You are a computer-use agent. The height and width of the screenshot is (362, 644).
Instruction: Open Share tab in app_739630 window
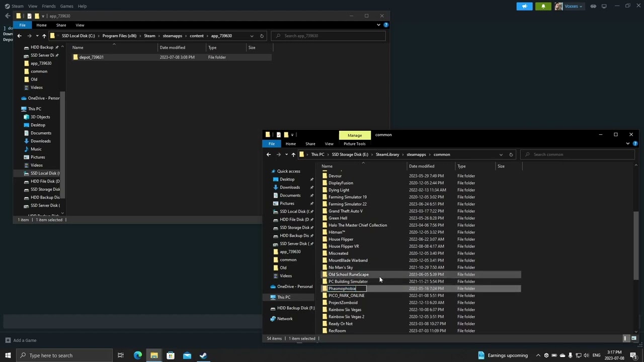[61, 25]
